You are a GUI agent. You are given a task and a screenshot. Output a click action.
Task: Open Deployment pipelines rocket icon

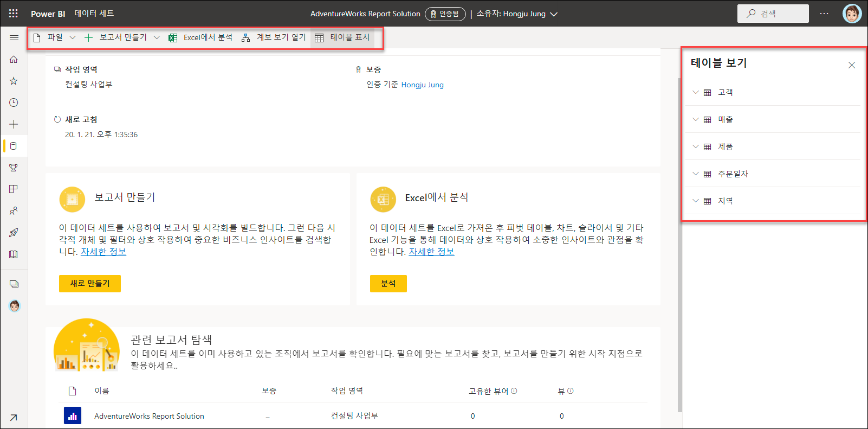[14, 233]
